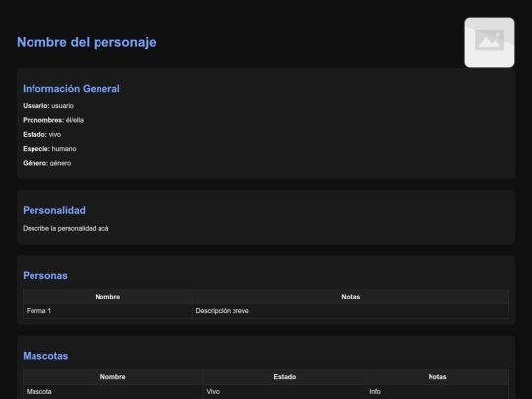Click the 'Personas' section heading

tap(45, 276)
